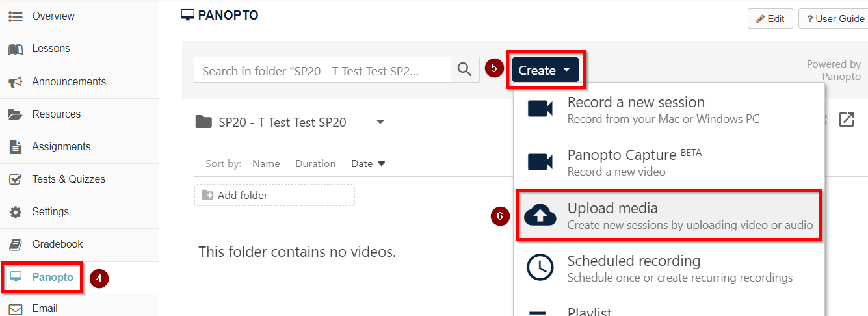Screen dimensions: 868x316
Task: Click the Email envelope icon
Action: point(16,309)
